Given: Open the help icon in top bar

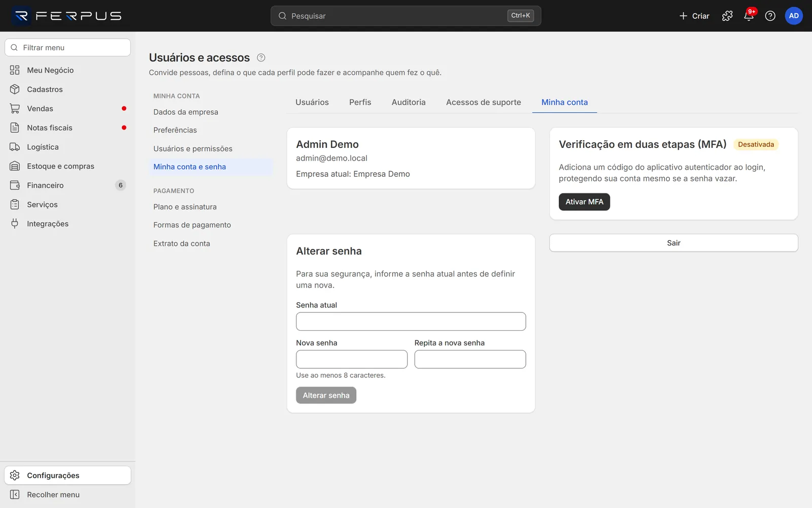Looking at the screenshot, I should pyautogui.click(x=770, y=16).
